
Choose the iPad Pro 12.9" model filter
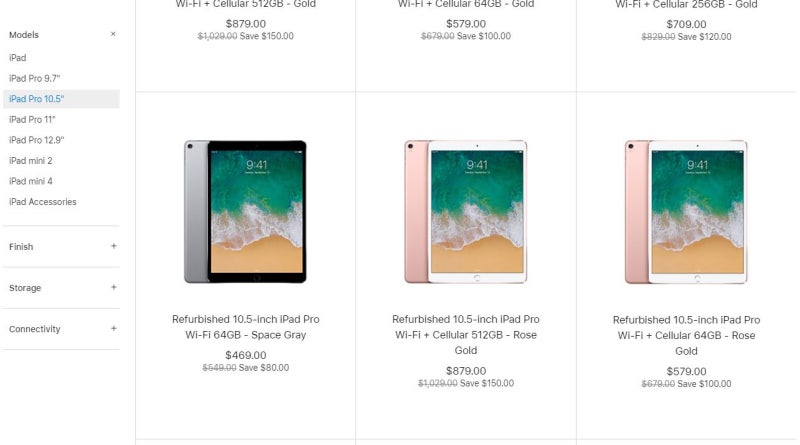(36, 140)
